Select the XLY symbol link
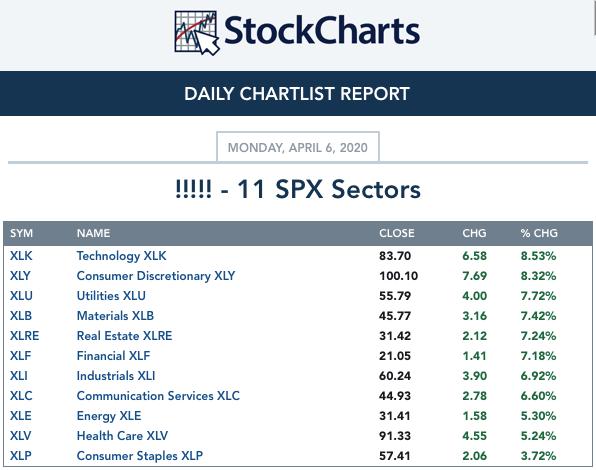The image size is (596, 470). (20, 276)
